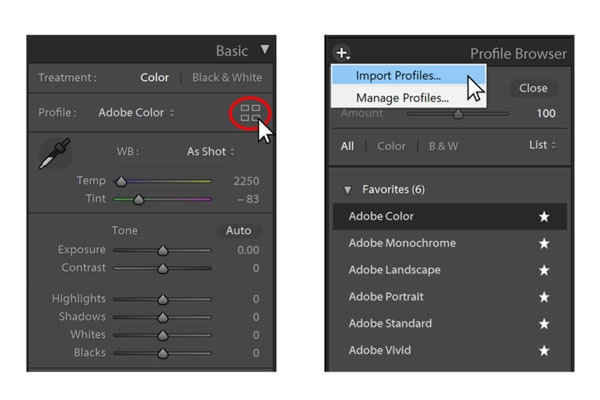
Task: Open the Profile Browser grid icon
Action: [250, 113]
